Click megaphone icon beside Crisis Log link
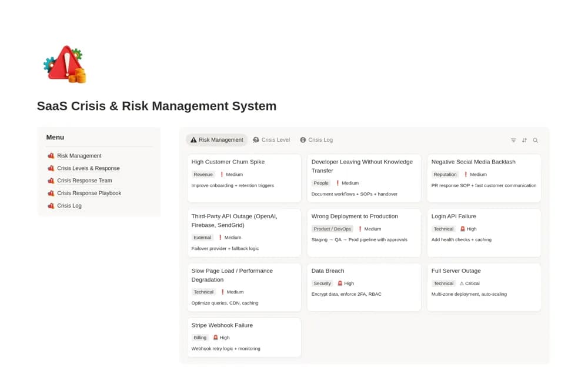 click(x=51, y=206)
